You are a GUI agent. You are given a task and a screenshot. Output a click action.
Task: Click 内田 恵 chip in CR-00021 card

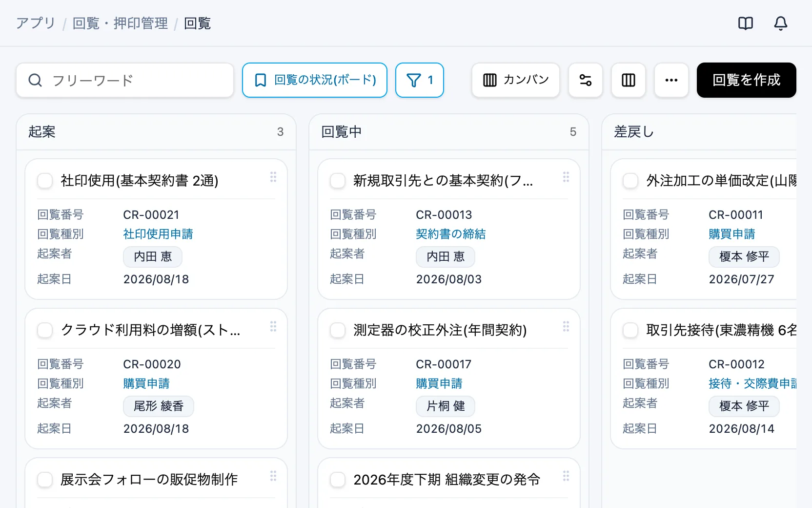tap(153, 257)
